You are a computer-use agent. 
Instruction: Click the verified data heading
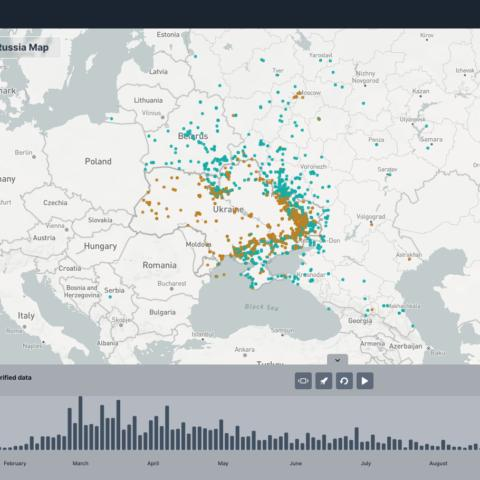coord(16,378)
